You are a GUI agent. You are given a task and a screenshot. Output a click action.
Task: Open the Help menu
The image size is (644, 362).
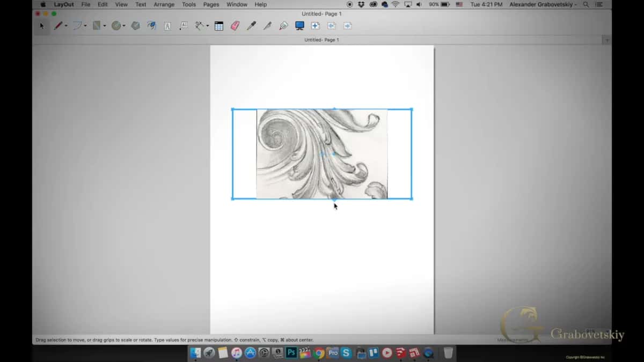click(260, 4)
